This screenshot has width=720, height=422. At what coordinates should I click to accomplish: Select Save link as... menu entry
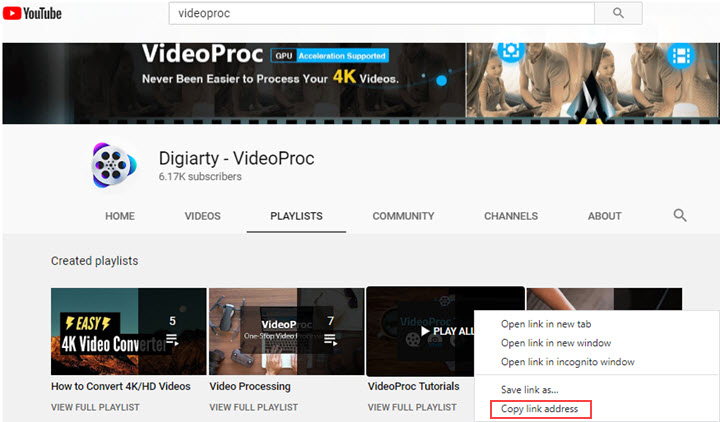[x=529, y=390]
